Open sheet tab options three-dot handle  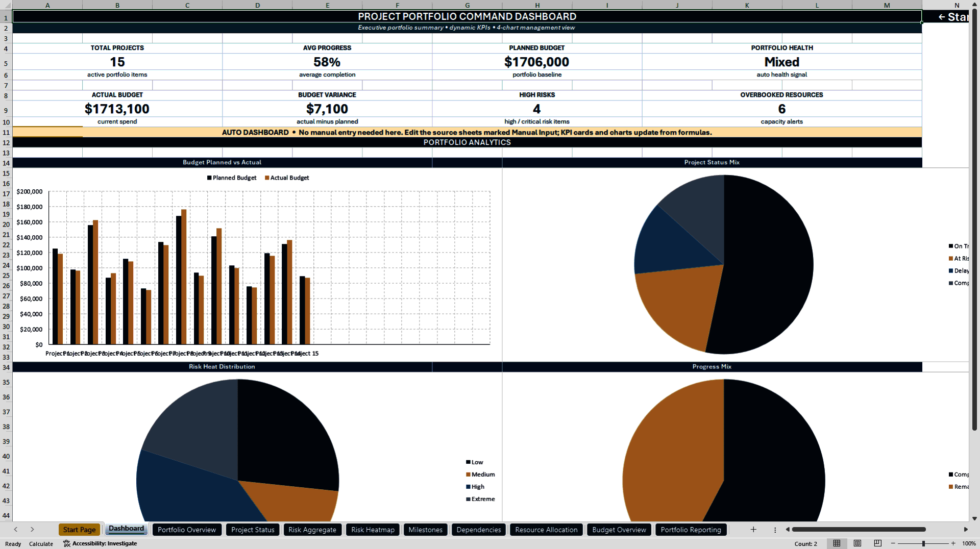pos(775,530)
